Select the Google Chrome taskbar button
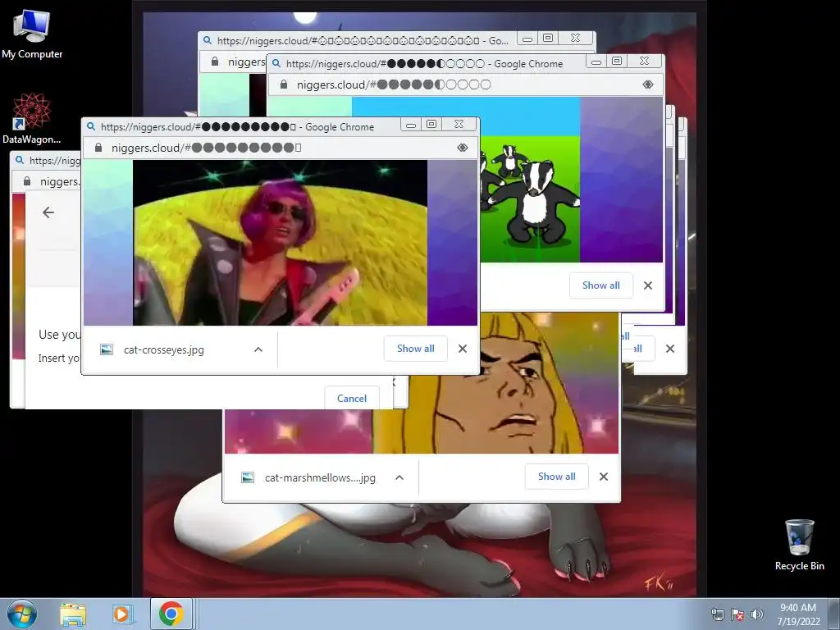The width and height of the screenshot is (840, 630). tap(171, 614)
